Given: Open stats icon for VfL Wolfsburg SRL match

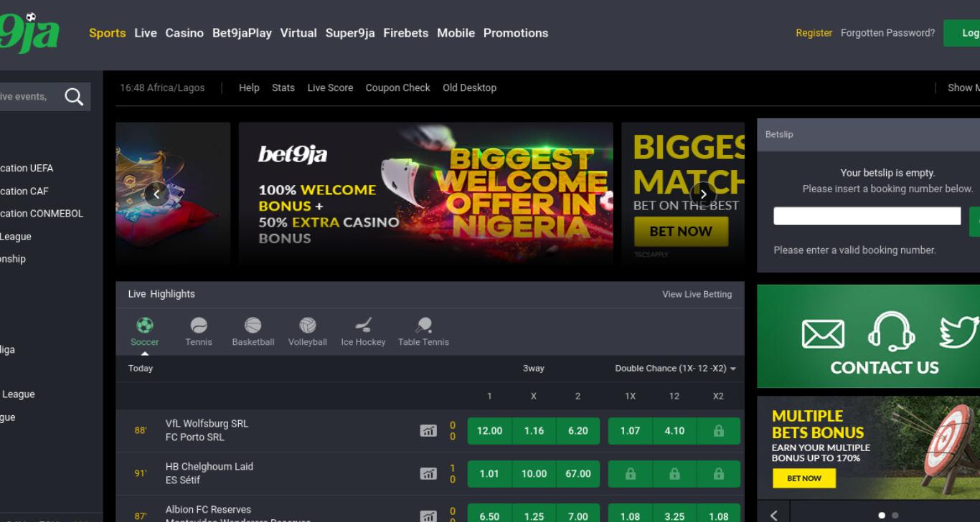Looking at the screenshot, I should 428,431.
